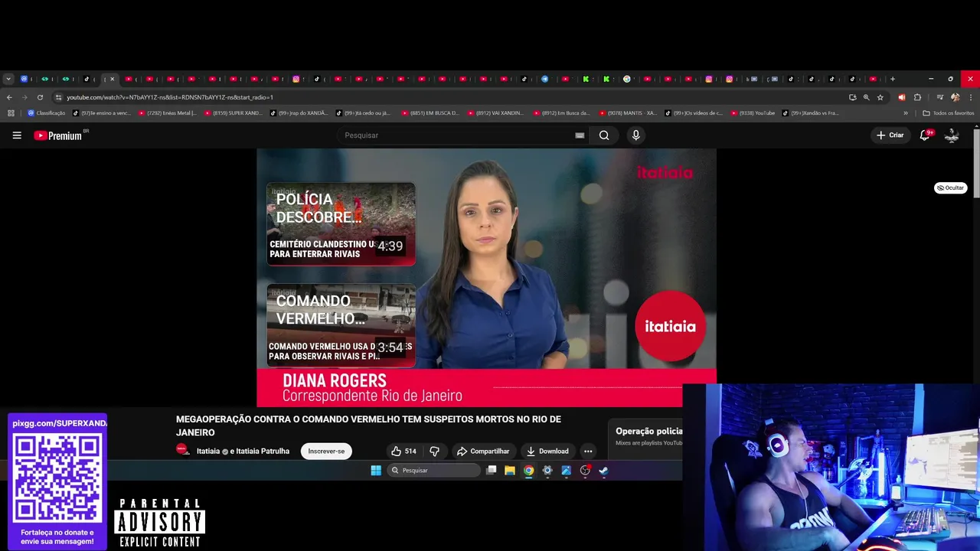Open a new browser tab

point(892,79)
